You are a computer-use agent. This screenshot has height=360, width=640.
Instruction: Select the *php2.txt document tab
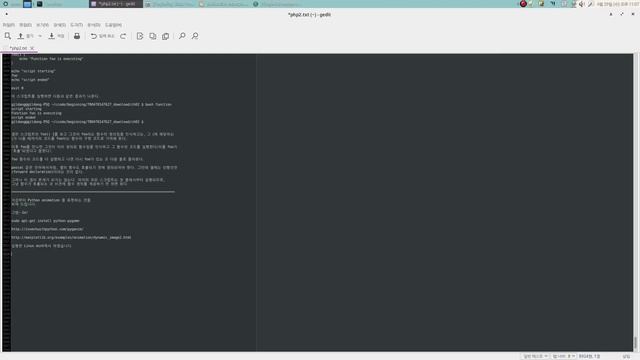(x=18, y=48)
